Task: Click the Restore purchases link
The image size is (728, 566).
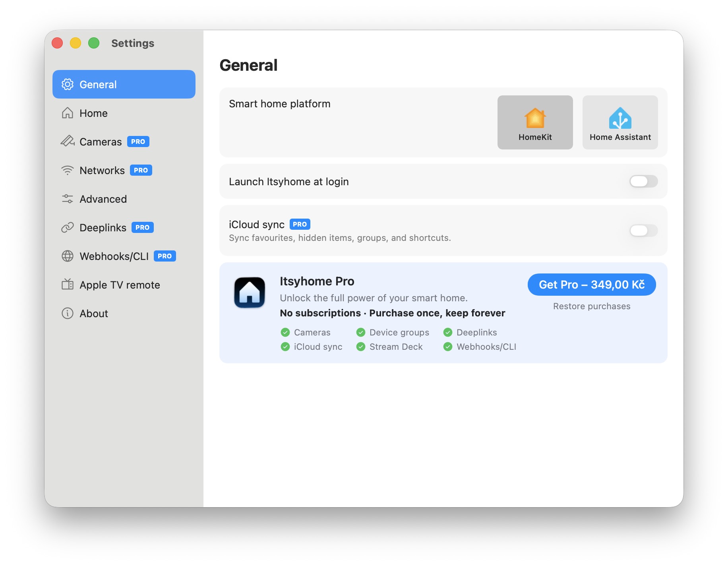Action: tap(592, 306)
